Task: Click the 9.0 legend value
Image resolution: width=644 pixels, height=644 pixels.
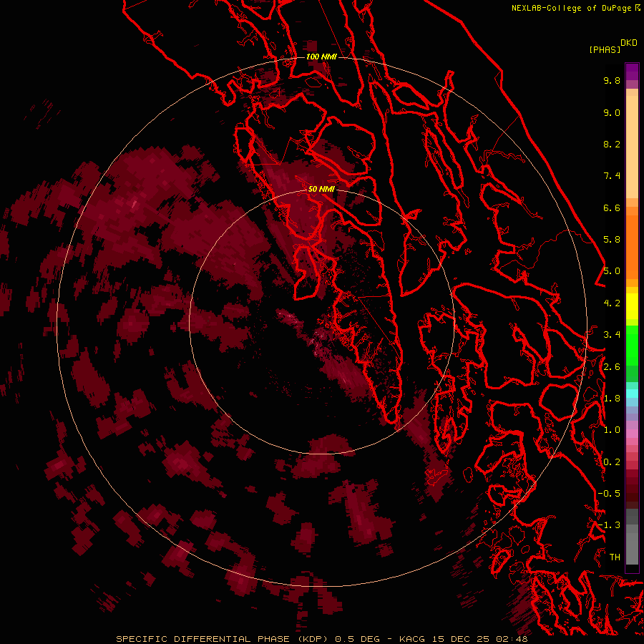Action: tap(612, 112)
